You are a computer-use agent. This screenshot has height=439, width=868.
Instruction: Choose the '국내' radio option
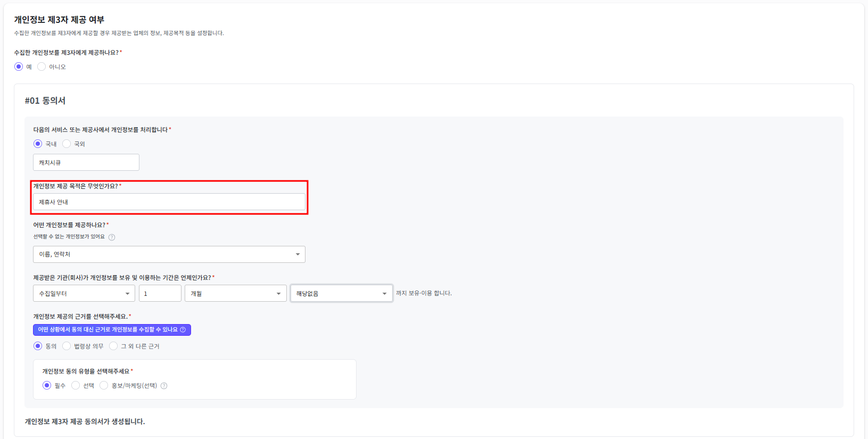38,144
